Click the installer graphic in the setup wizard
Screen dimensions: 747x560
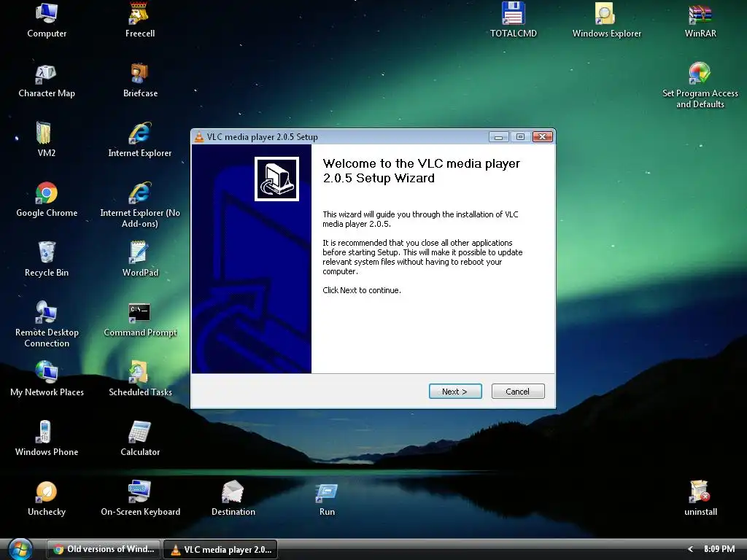[276, 179]
